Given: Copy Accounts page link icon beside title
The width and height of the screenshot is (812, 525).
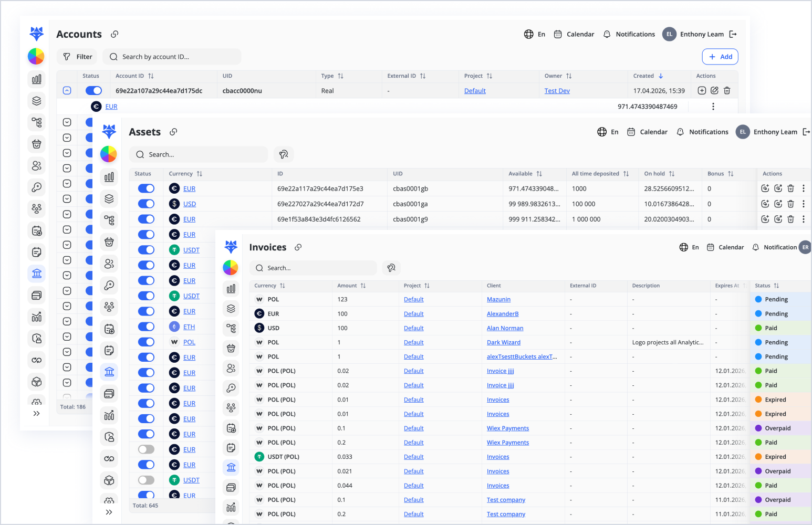Looking at the screenshot, I should point(114,34).
